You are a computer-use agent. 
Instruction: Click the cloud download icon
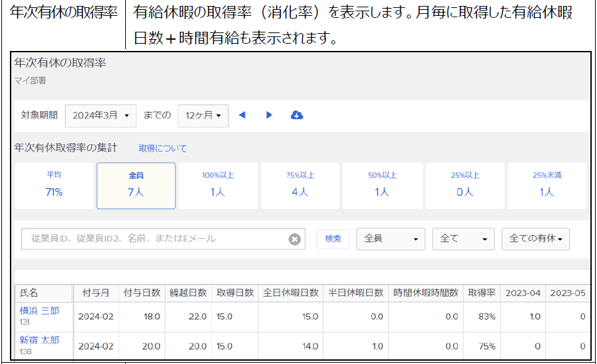pos(297,115)
